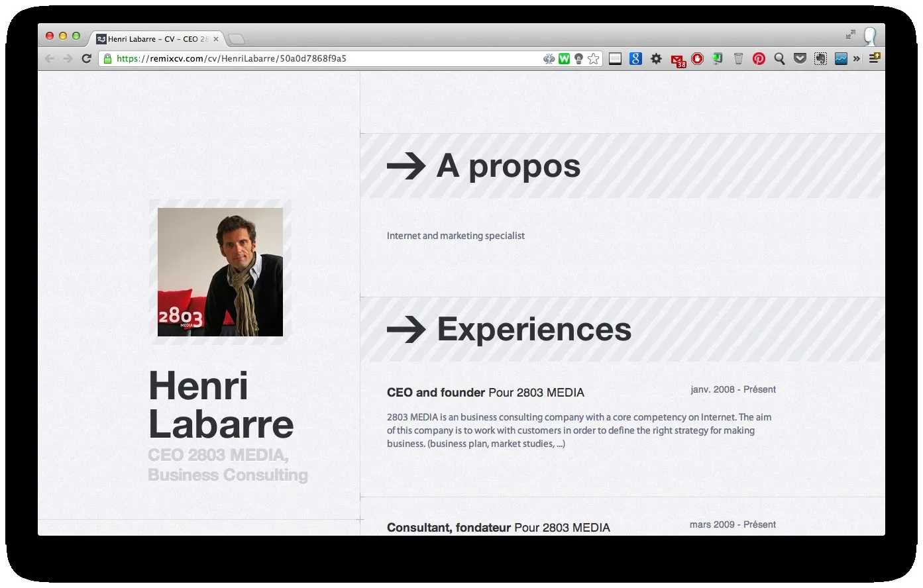This screenshot has width=923, height=588.
Task: Click the "Experiences" section heading
Action: tap(534, 329)
